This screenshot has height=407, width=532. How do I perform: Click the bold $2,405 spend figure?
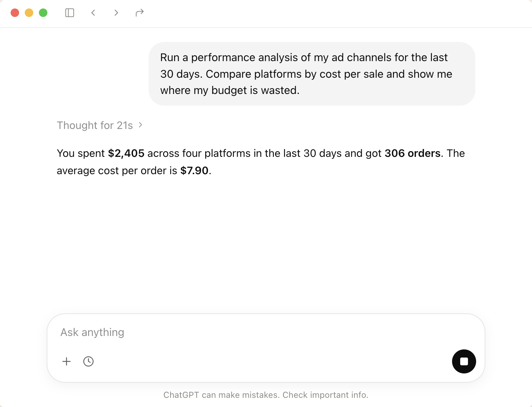[126, 153]
